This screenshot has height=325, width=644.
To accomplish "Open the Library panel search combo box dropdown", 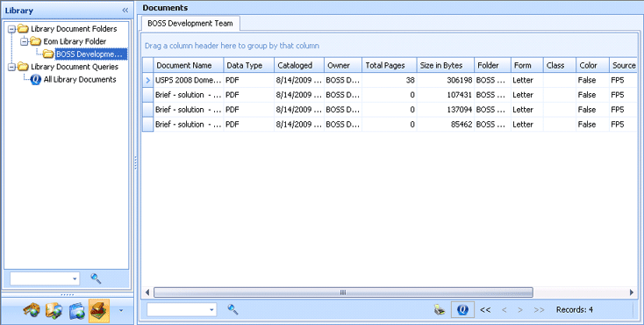I will [x=75, y=279].
